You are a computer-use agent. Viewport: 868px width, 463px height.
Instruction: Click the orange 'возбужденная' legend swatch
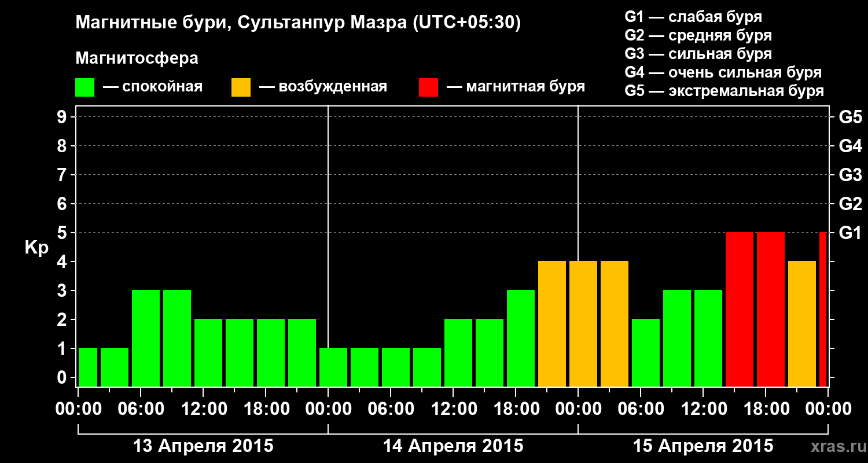241,87
